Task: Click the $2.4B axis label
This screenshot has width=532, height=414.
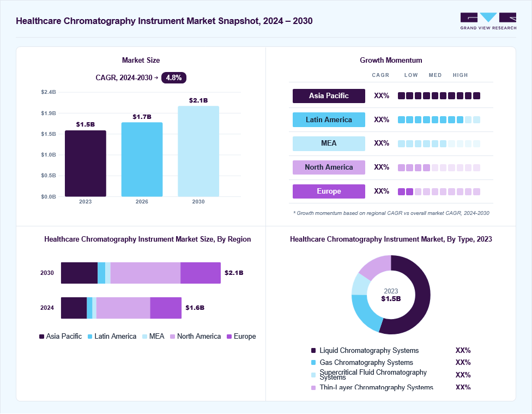Action: [x=49, y=92]
